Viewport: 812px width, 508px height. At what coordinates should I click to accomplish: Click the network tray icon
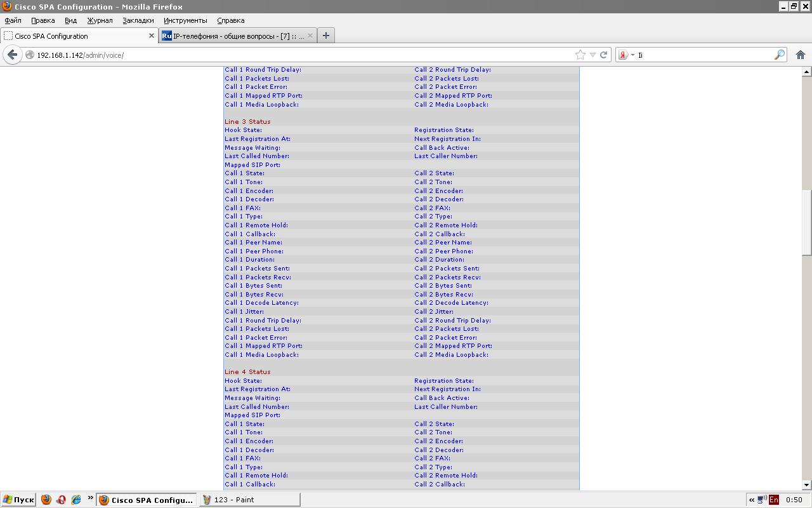(x=762, y=500)
